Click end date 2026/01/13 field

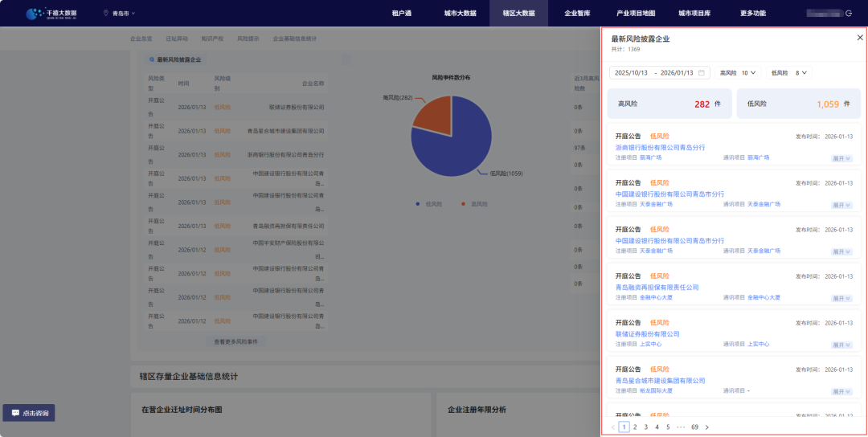click(x=677, y=72)
